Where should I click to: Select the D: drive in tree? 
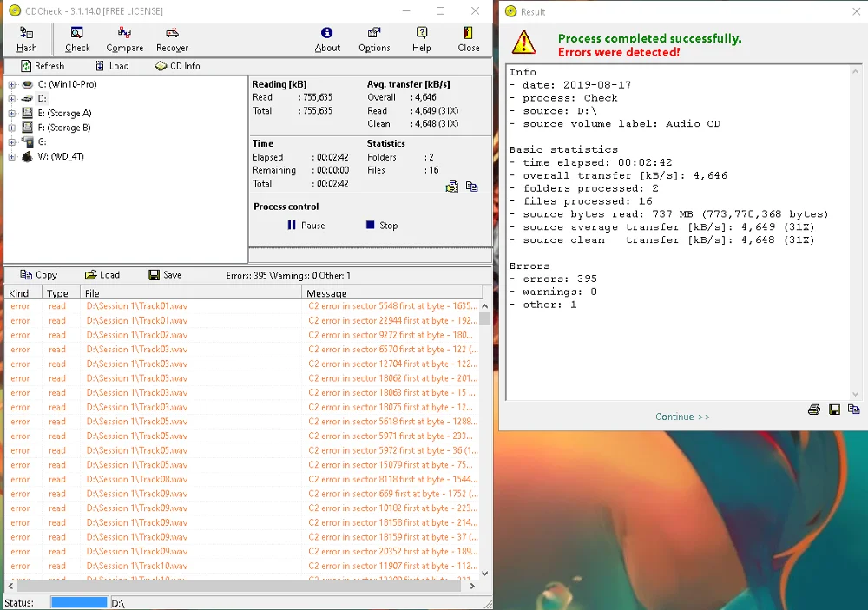tap(42, 99)
